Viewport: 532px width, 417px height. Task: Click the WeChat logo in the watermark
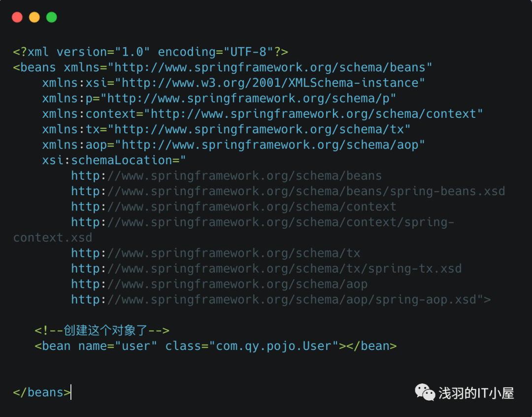(425, 392)
